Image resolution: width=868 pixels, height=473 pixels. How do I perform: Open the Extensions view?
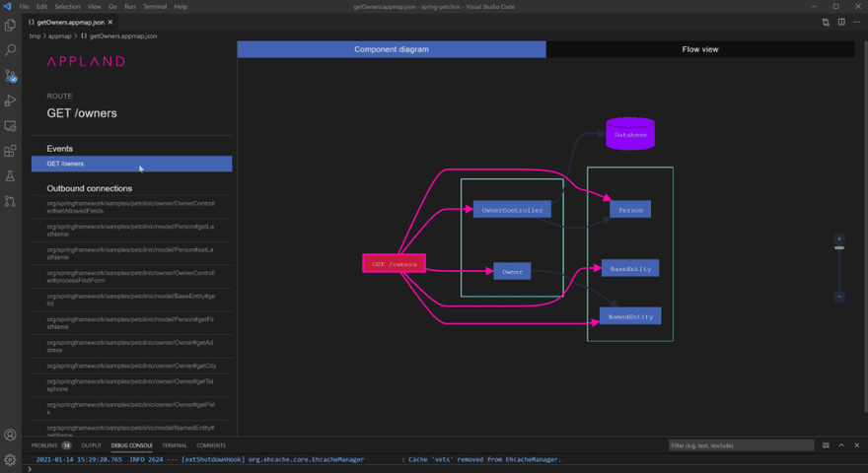pyautogui.click(x=10, y=151)
